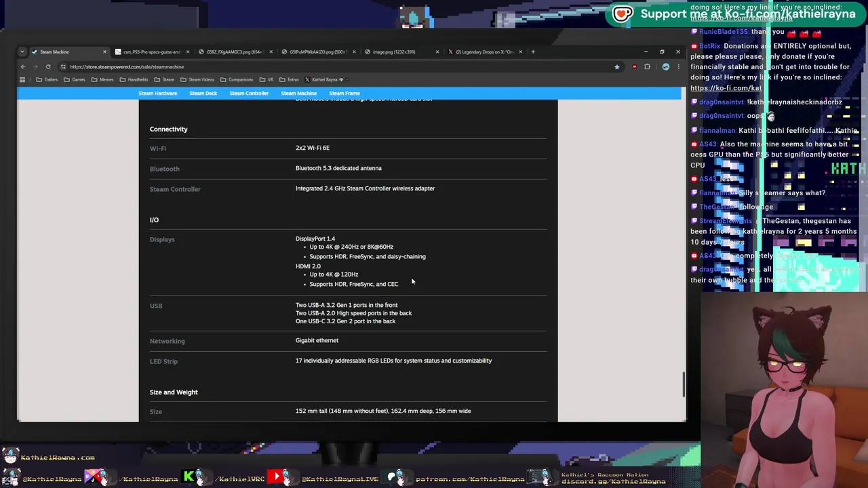Click 'Up to 4K @ 120Hz' bullet
868x488 pixels.
tap(334, 274)
